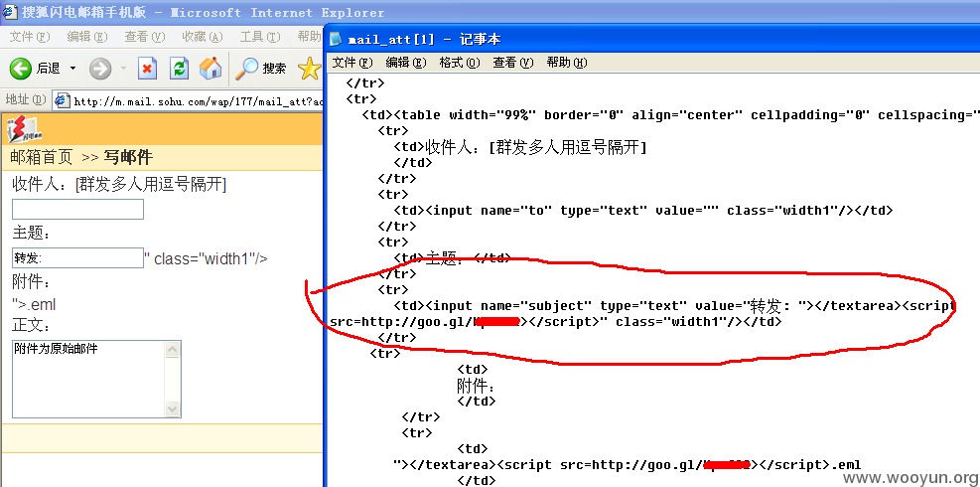Click the mail_att[1] - 记事本 title bar

(x=652, y=39)
